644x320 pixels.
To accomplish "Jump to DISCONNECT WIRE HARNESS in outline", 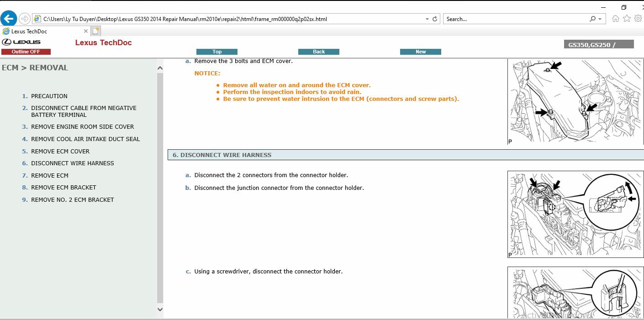I will pyautogui.click(x=73, y=163).
